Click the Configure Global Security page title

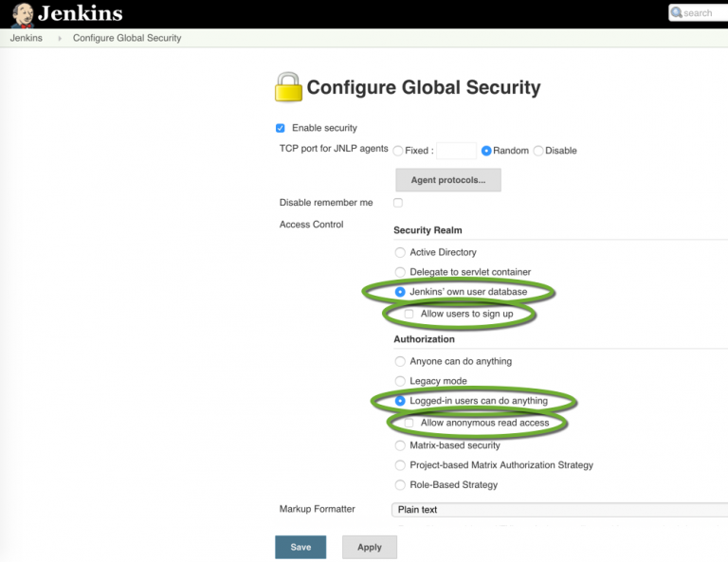pos(424,88)
